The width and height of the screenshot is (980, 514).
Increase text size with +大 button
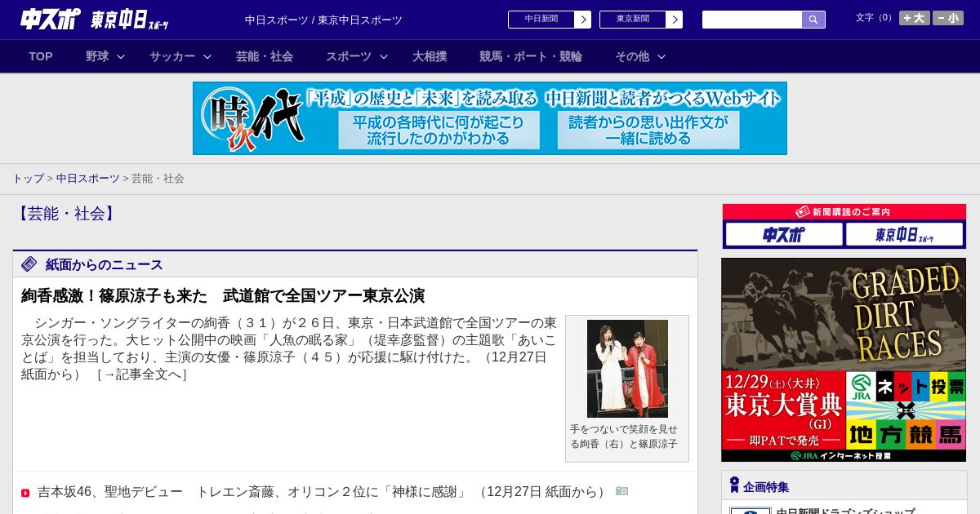915,18
